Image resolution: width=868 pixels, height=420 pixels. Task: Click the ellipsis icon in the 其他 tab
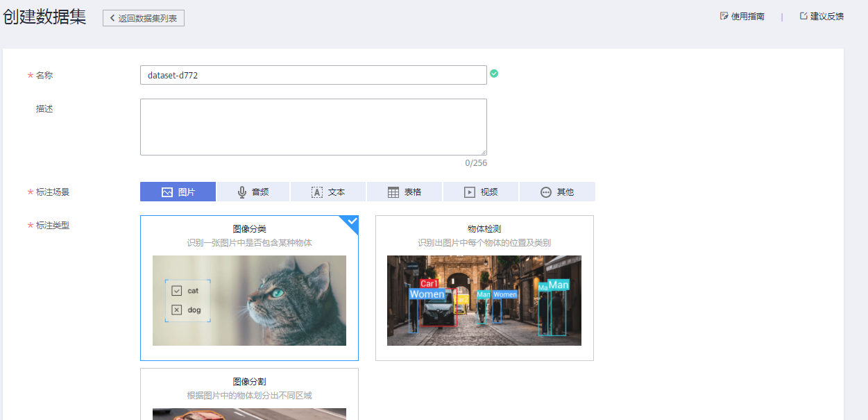[x=546, y=192]
